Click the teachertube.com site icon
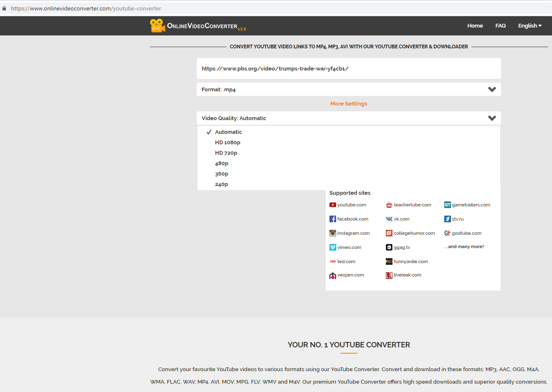The image size is (552, 392). click(389, 205)
